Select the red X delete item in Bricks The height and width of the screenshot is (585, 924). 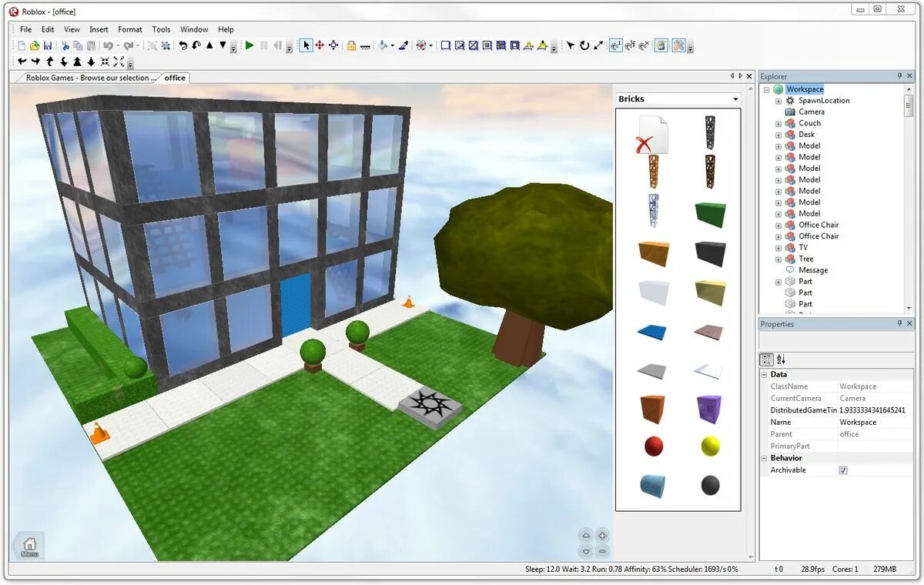pos(651,135)
